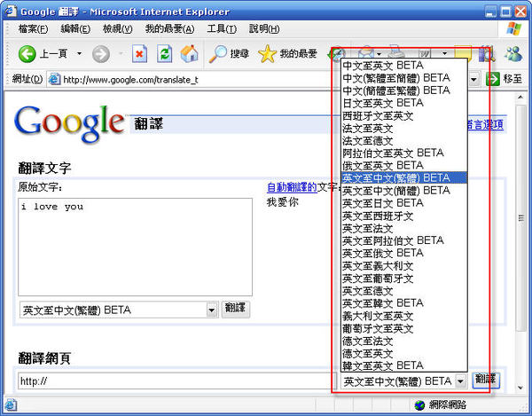
Task: Click the IE page icon in address bar
Action: click(x=55, y=80)
